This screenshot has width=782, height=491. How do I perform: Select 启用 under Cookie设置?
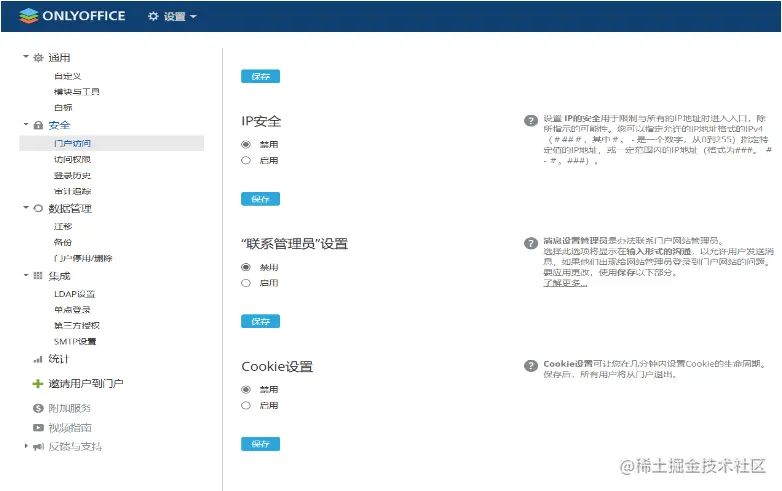[x=246, y=406]
